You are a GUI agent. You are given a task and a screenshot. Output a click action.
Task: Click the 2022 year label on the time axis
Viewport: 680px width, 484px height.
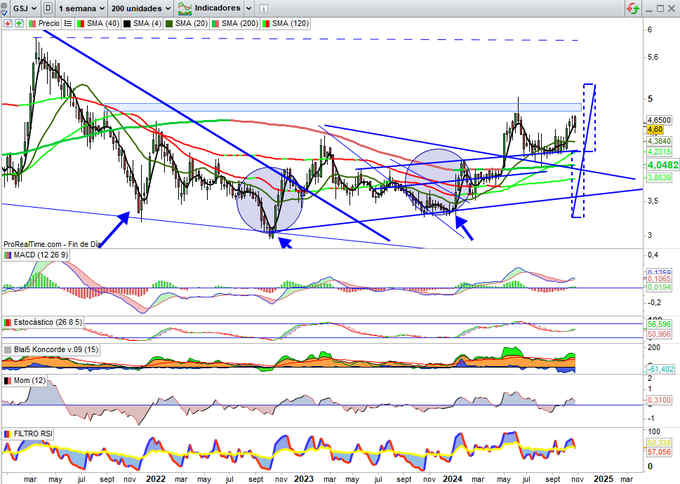[x=156, y=479]
